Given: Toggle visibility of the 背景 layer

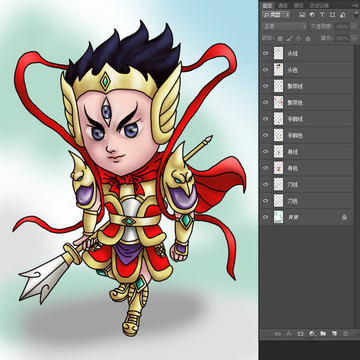Looking at the screenshot, I should (x=265, y=217).
